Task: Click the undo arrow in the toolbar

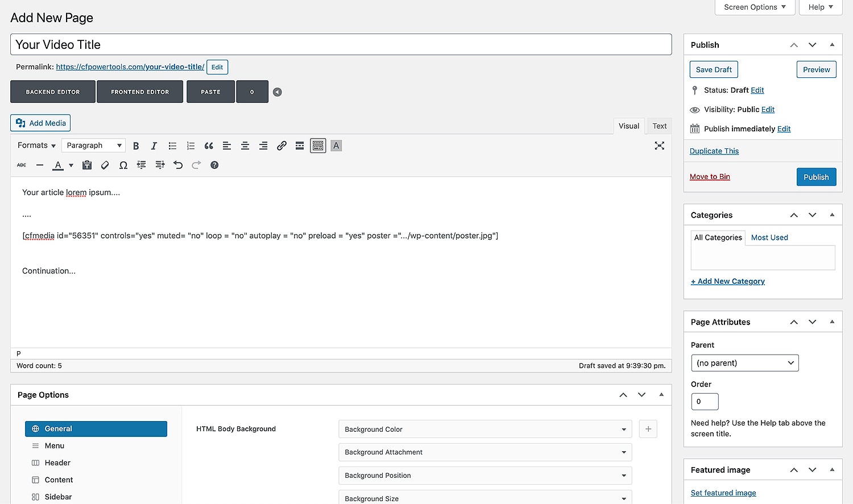Action: click(x=178, y=165)
